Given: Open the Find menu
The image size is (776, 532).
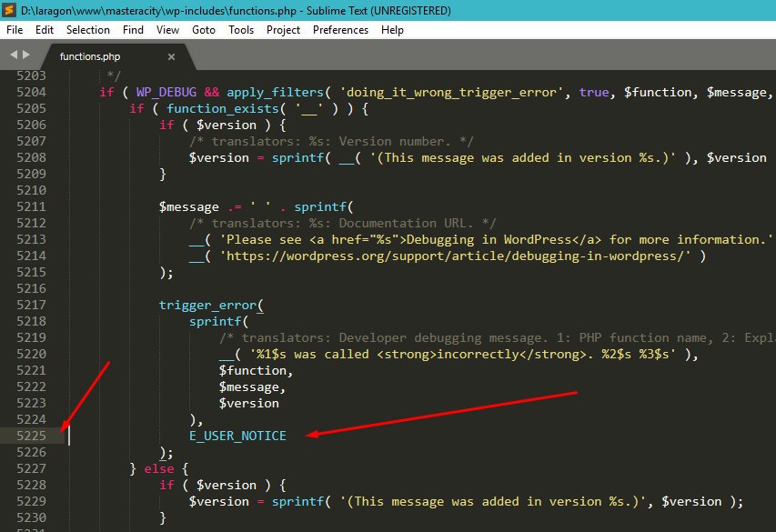Looking at the screenshot, I should (133, 30).
